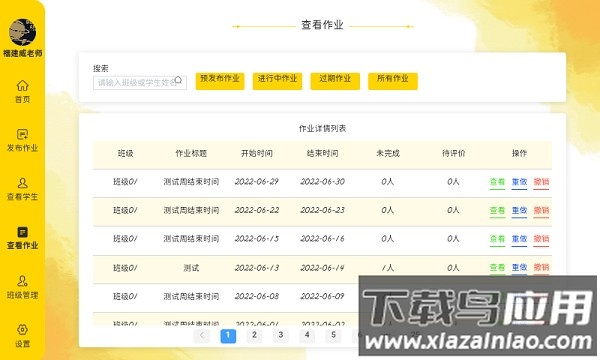Click the 福建威老师 name label

[x=23, y=53]
